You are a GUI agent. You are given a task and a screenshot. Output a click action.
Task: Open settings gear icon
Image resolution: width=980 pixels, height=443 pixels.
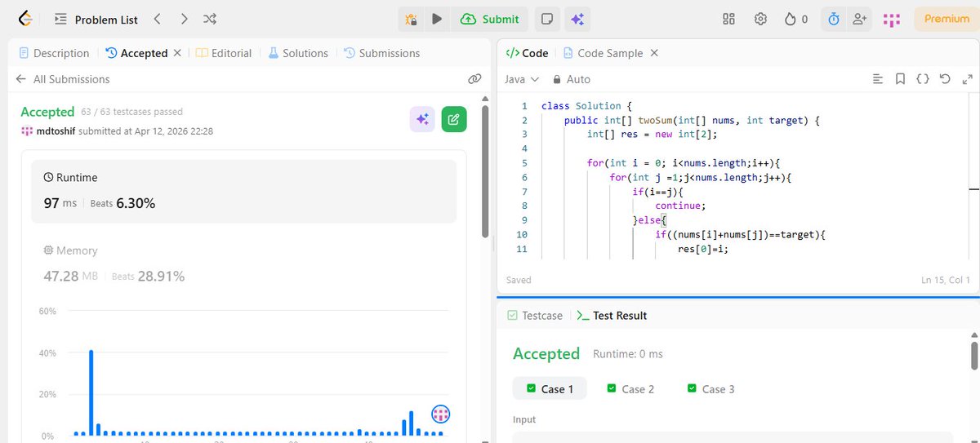coord(760,19)
